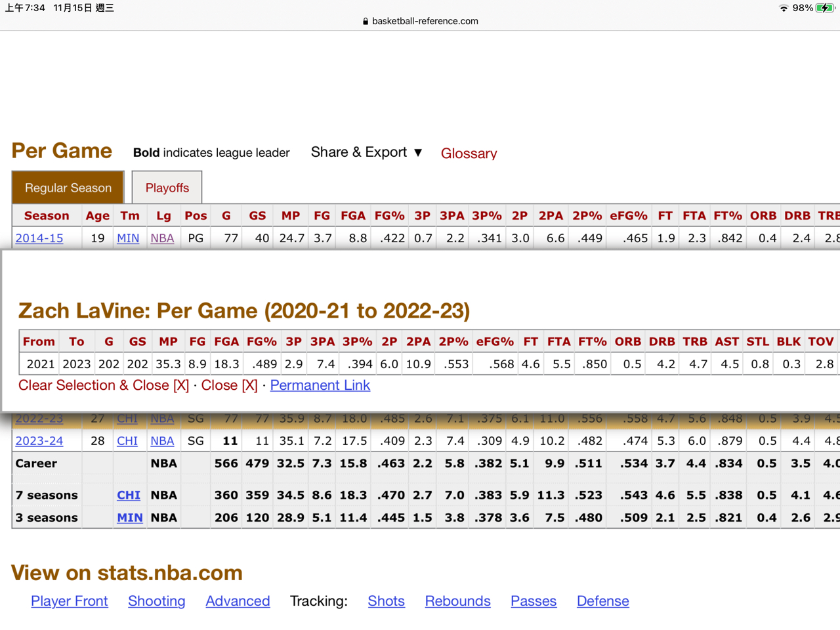The width and height of the screenshot is (840, 630).
Task: Click 24.7 minutes in 2014-15 row
Action: [x=292, y=238]
